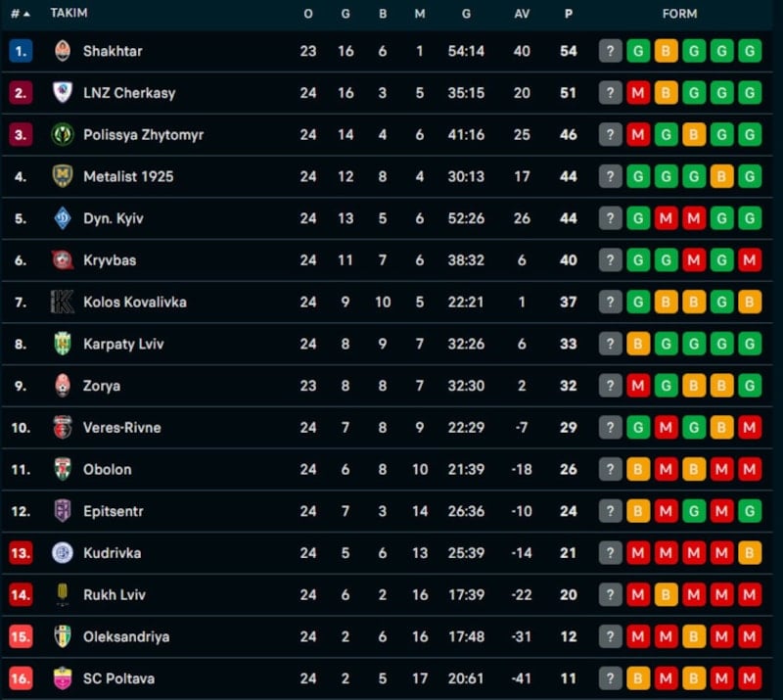Select the Obolon club crest
The image size is (783, 700).
click(63, 469)
